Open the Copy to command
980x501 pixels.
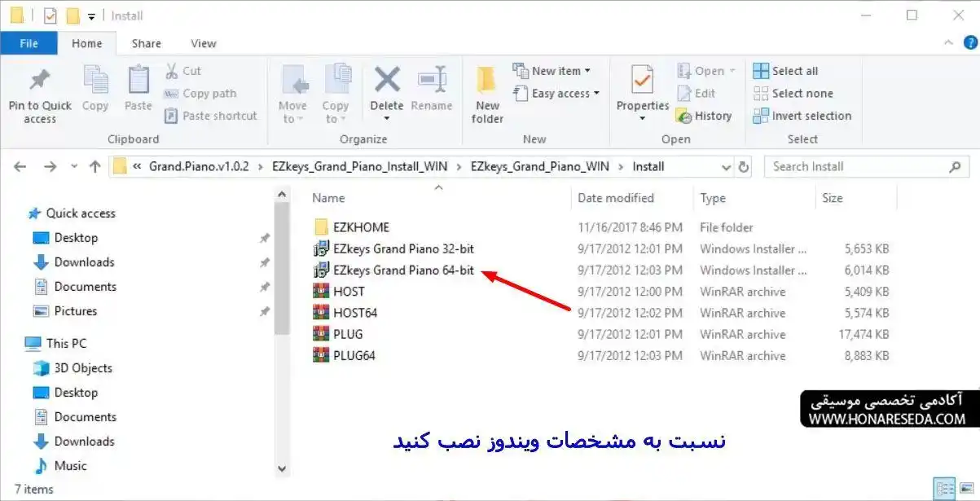pos(336,94)
